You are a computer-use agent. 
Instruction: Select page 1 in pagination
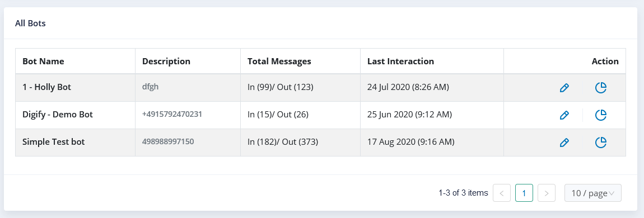coord(524,193)
